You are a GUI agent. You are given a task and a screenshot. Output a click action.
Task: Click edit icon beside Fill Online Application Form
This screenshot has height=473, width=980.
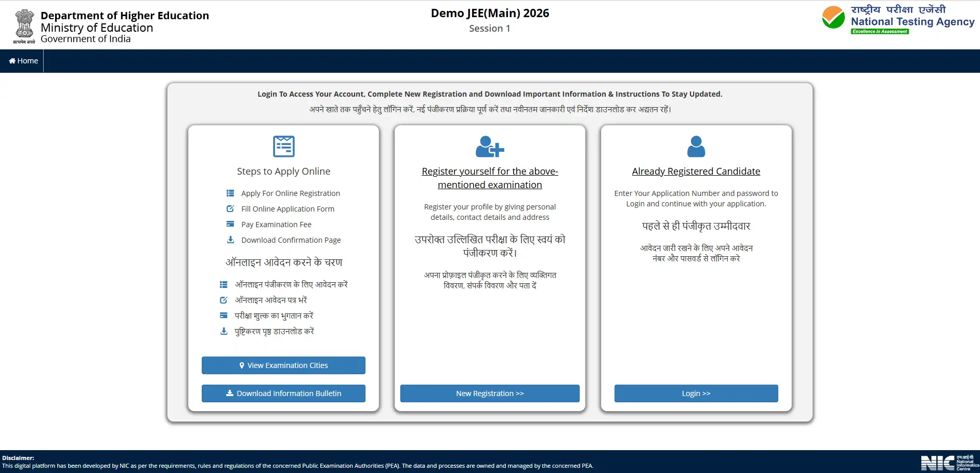click(x=230, y=209)
